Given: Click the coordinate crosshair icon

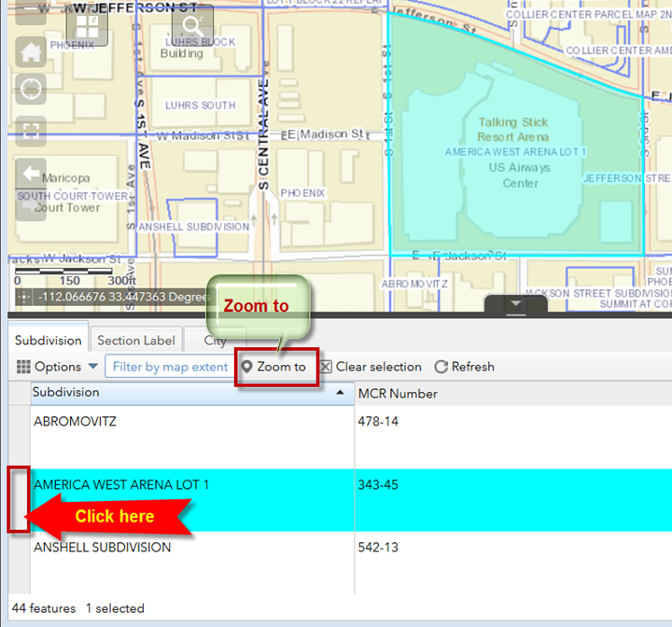Looking at the screenshot, I should pos(23,297).
